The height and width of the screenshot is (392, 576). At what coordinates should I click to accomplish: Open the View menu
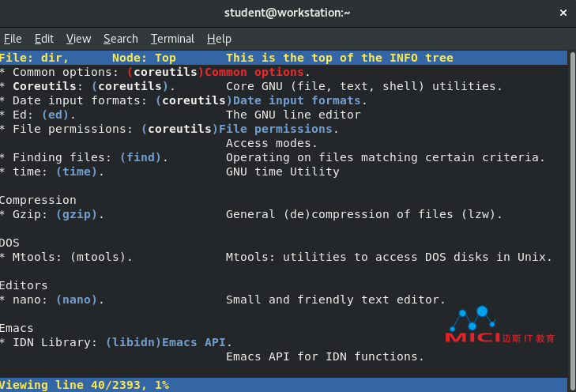78,39
